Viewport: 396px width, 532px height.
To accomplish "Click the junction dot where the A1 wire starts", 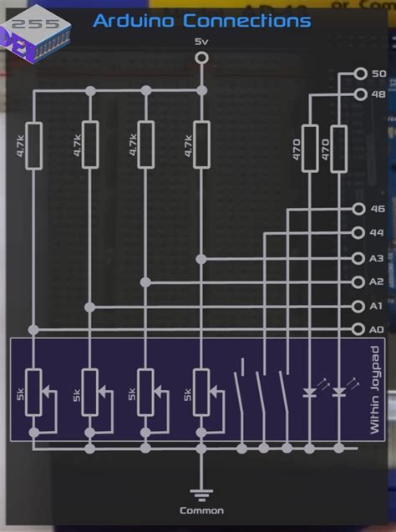I will pos(89,307).
